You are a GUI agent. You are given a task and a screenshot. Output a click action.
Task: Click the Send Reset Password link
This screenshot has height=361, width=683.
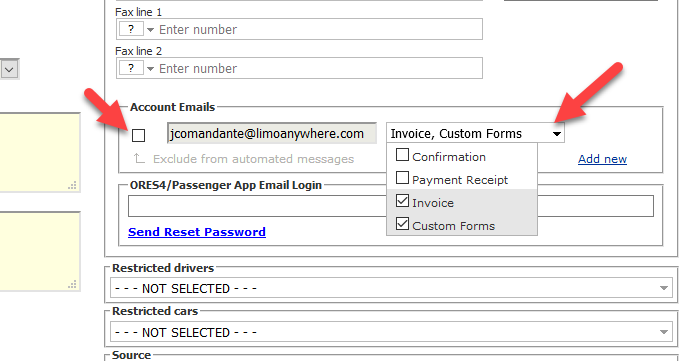(197, 232)
